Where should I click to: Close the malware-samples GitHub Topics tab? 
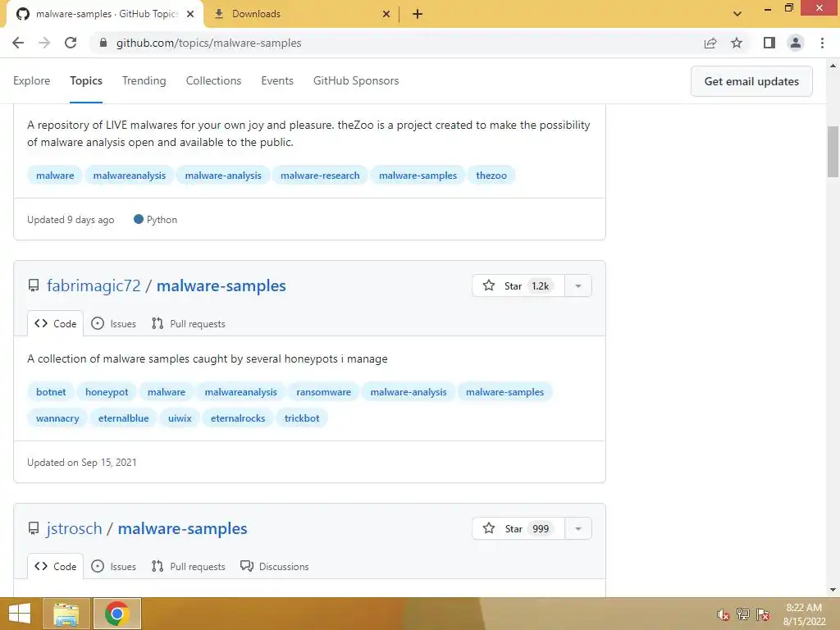click(x=190, y=14)
